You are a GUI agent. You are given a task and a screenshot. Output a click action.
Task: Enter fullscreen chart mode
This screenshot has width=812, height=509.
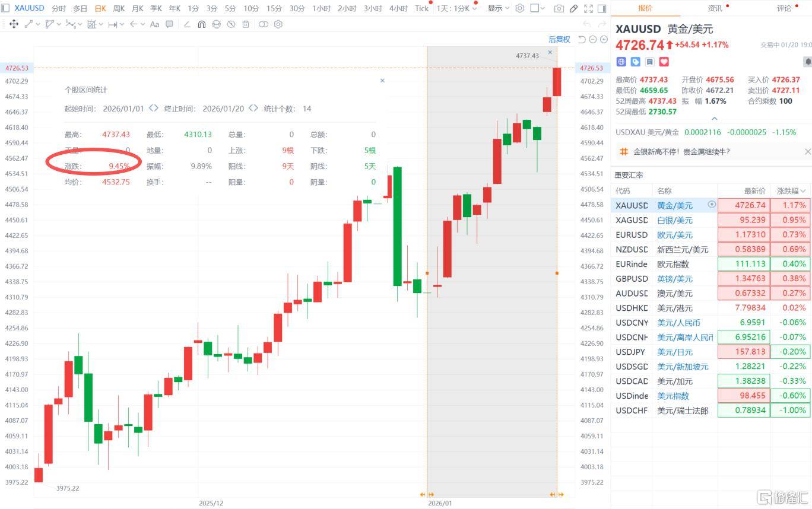[588, 8]
